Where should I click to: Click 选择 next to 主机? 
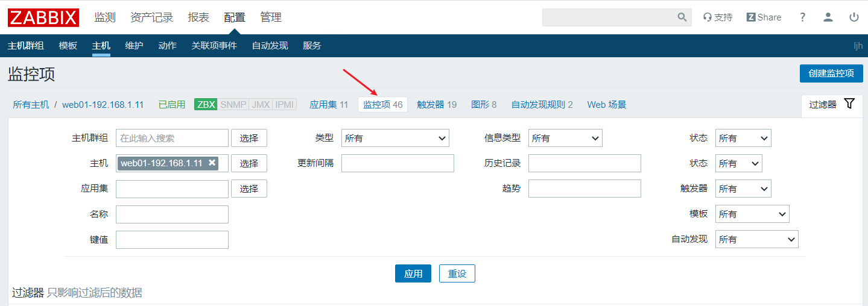[x=249, y=163]
